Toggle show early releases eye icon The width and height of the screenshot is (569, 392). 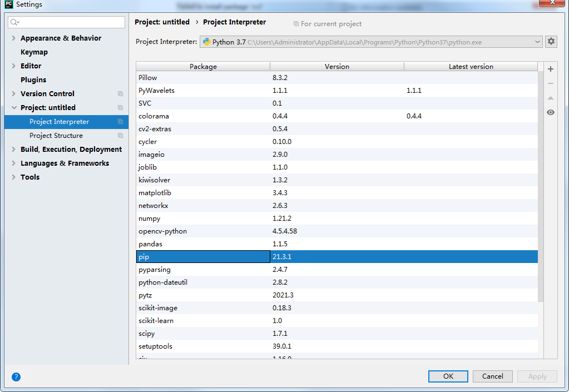point(551,112)
